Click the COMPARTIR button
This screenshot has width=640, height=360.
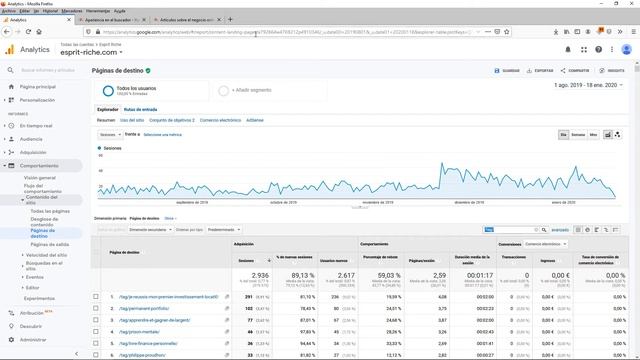[575, 71]
